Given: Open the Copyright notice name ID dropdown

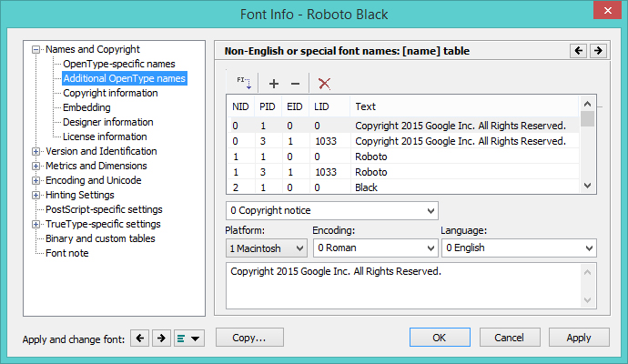Looking at the screenshot, I should click(x=332, y=211).
